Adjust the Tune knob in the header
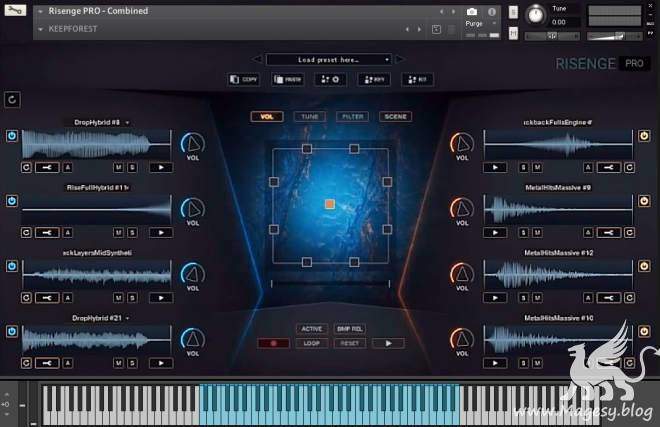The width and height of the screenshot is (660, 427). tap(536, 15)
